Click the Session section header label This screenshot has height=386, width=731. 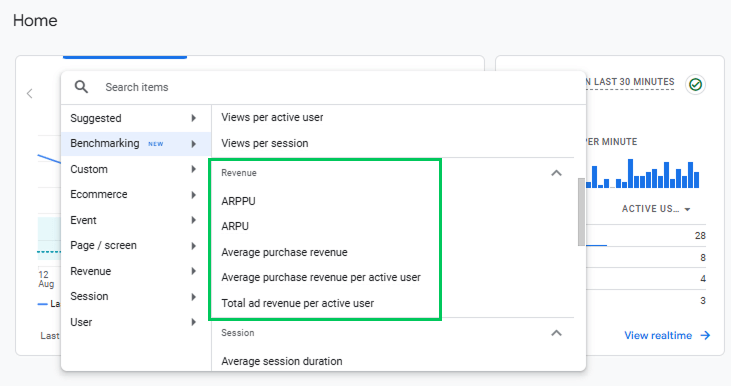238,333
